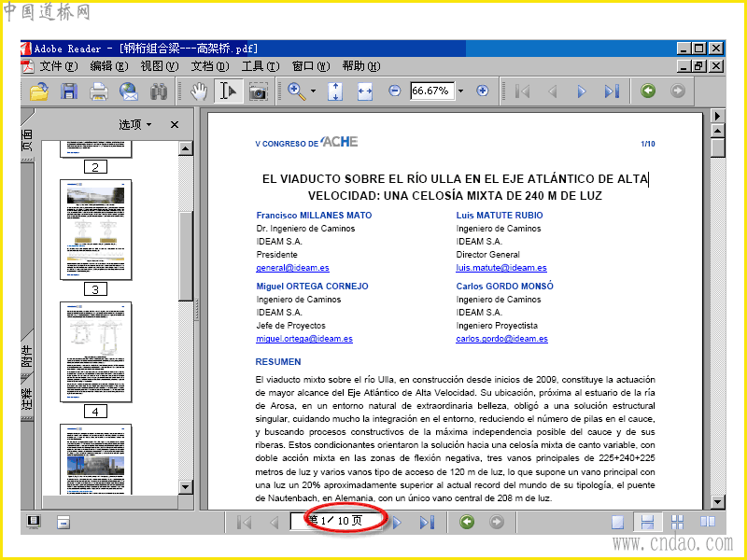This screenshot has height=560, width=747.
Task: Expand the 选项 options dropdown in the panel
Action: coord(135,124)
